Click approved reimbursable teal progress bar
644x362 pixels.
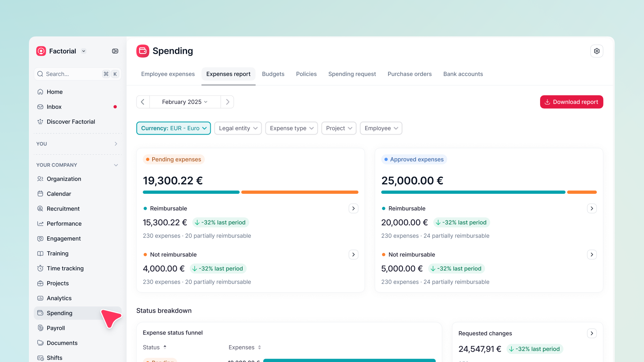tap(473, 192)
